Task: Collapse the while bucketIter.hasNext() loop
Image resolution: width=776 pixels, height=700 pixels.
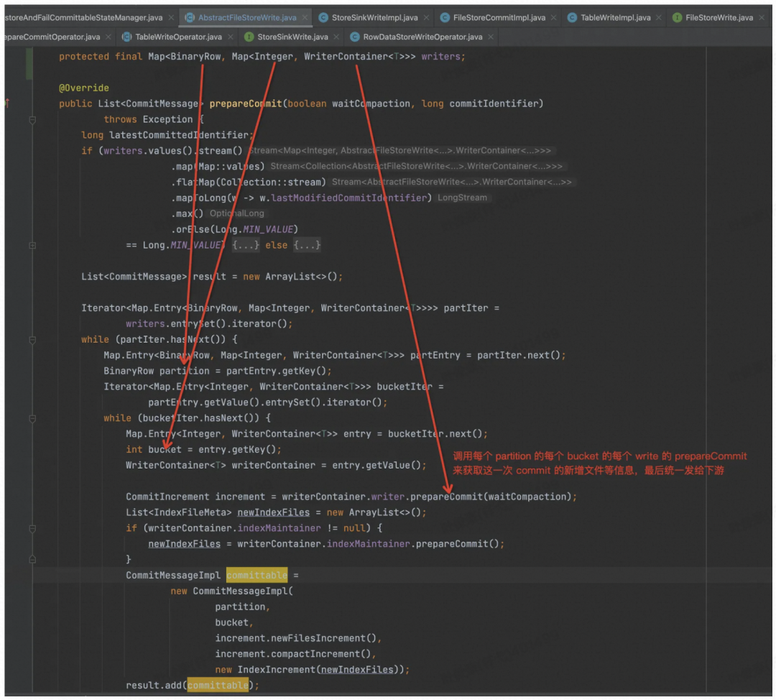Action: 32,418
